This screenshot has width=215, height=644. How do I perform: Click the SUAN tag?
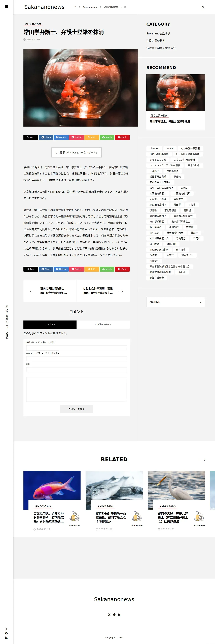click(x=170, y=148)
